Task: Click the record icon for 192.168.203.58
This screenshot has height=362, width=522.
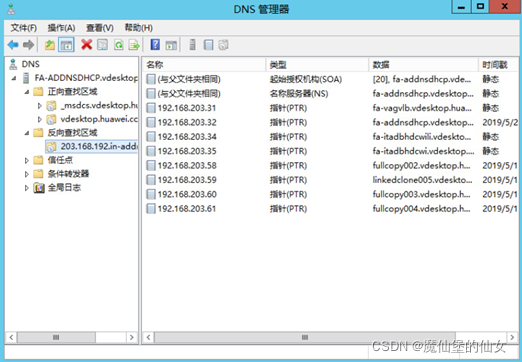Action: point(151,166)
